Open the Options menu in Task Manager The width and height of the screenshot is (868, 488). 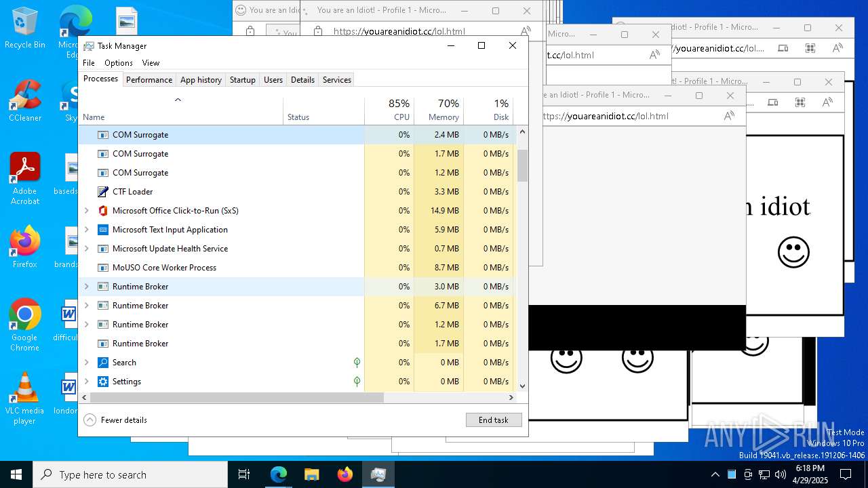point(119,63)
